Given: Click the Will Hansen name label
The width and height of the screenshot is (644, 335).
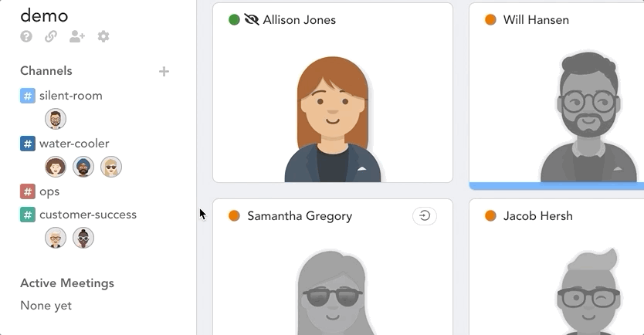Looking at the screenshot, I should coord(536,20).
